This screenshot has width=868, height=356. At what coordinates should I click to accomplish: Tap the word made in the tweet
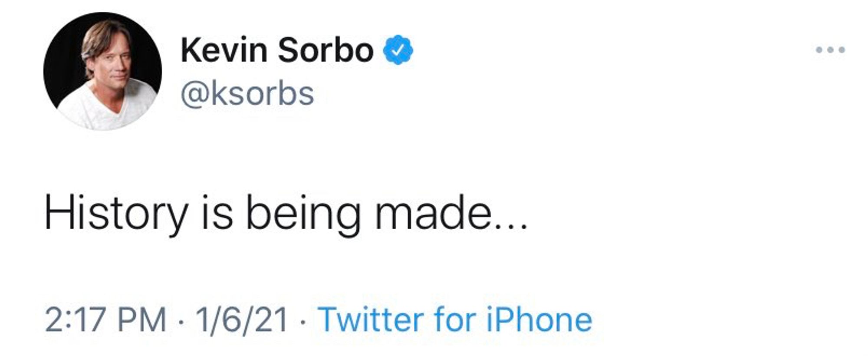434,214
